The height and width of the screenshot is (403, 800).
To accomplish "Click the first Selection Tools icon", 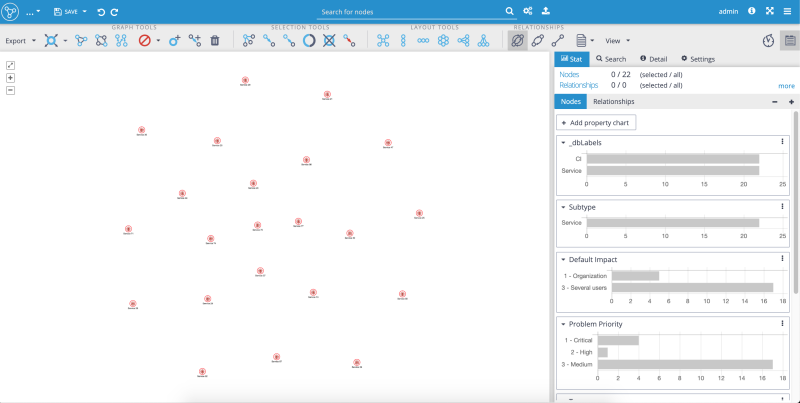I will (248, 40).
